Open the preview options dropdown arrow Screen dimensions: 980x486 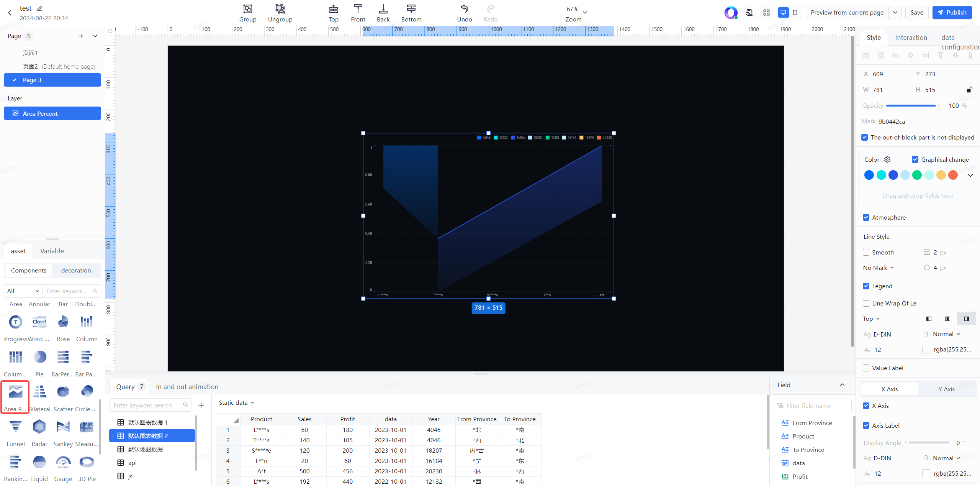click(895, 13)
